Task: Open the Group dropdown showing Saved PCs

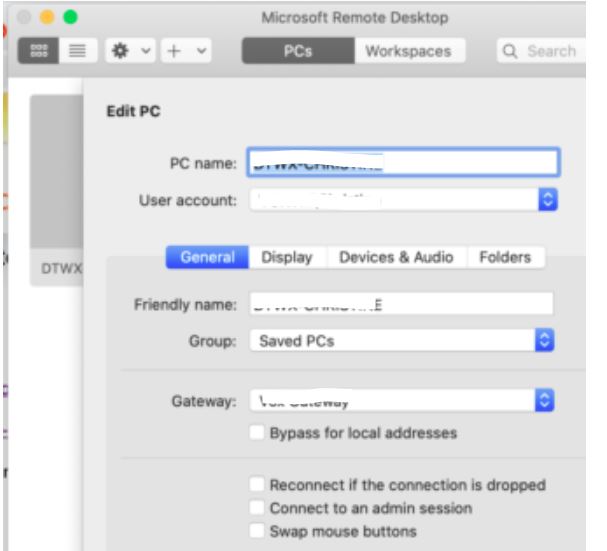Action: point(401,340)
